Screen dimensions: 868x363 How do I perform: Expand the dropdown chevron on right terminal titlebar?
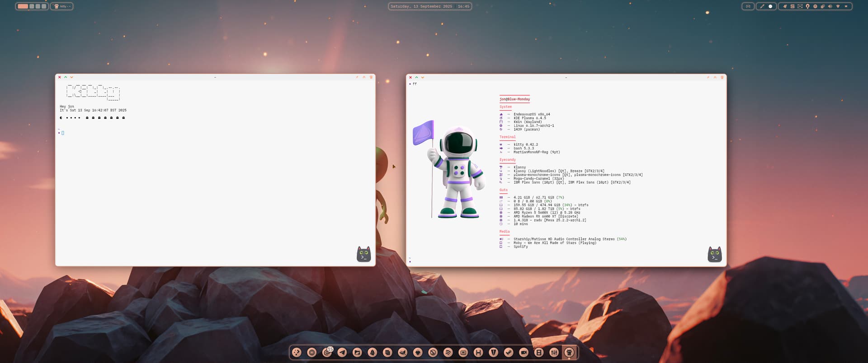tap(422, 77)
